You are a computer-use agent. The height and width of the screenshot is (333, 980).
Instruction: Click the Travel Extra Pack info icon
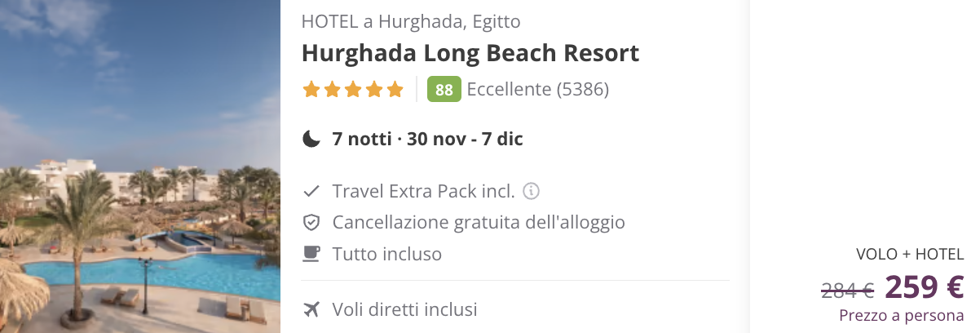tap(532, 192)
